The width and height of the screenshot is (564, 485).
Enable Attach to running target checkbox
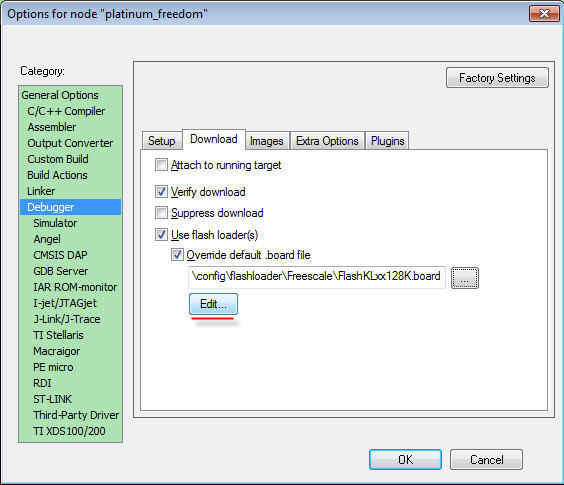point(161,165)
